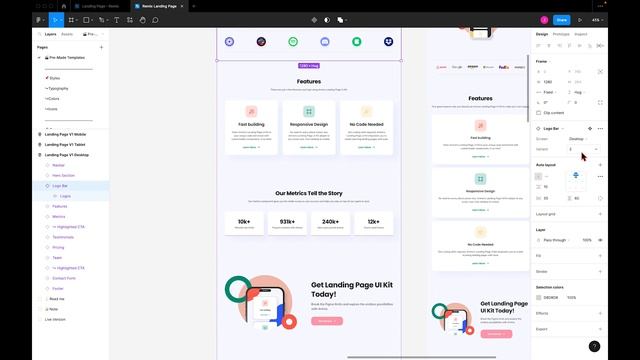Click the Share button
Viewport: 640px width, 360px height.
[x=562, y=20]
